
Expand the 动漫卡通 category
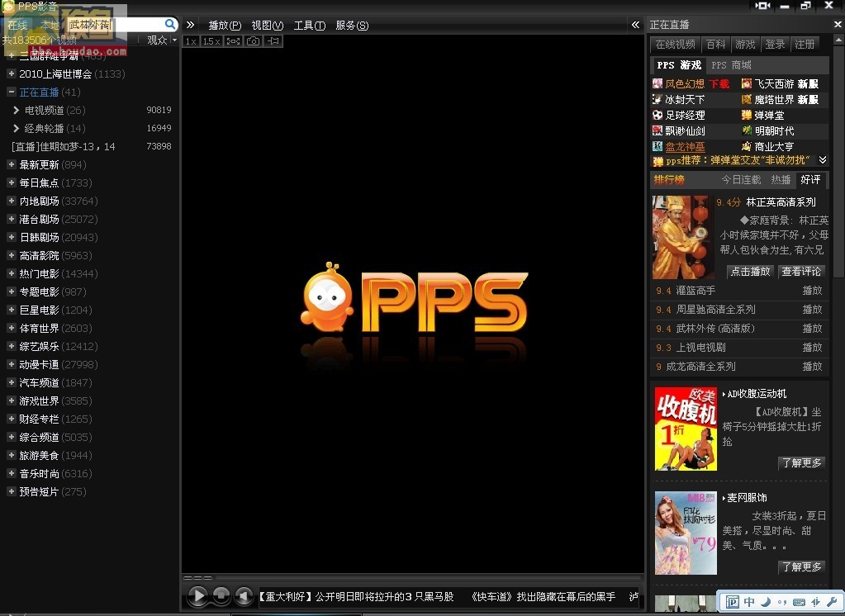tap(11, 364)
